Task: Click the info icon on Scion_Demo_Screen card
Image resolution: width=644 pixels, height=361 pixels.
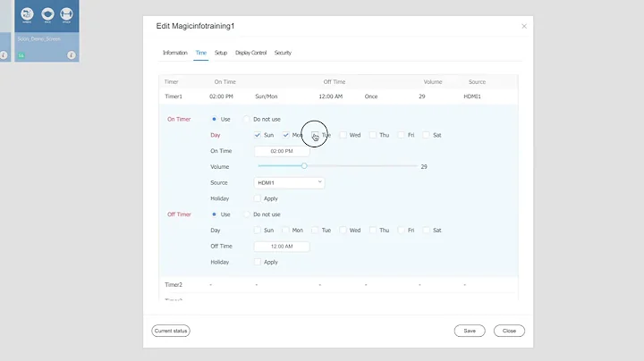Action: 71,55
